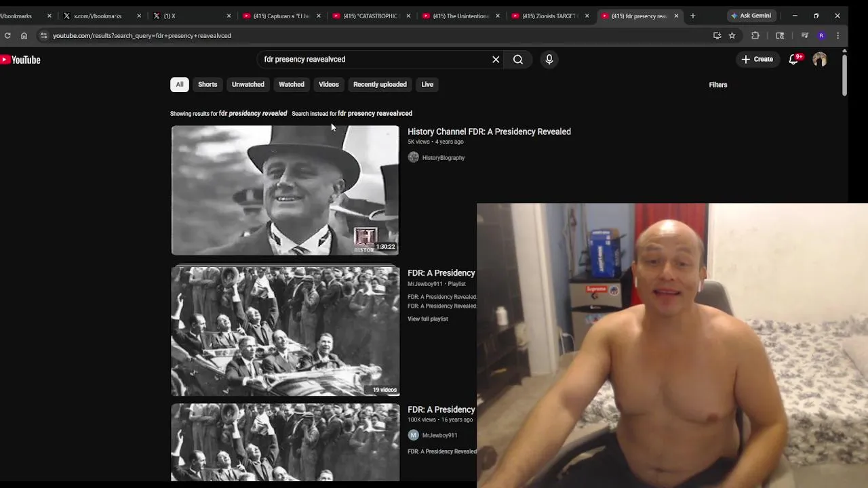Open the MrJewboy911 channel name with 100K views
Image resolution: width=868 pixels, height=488 pixels.
[x=439, y=435]
